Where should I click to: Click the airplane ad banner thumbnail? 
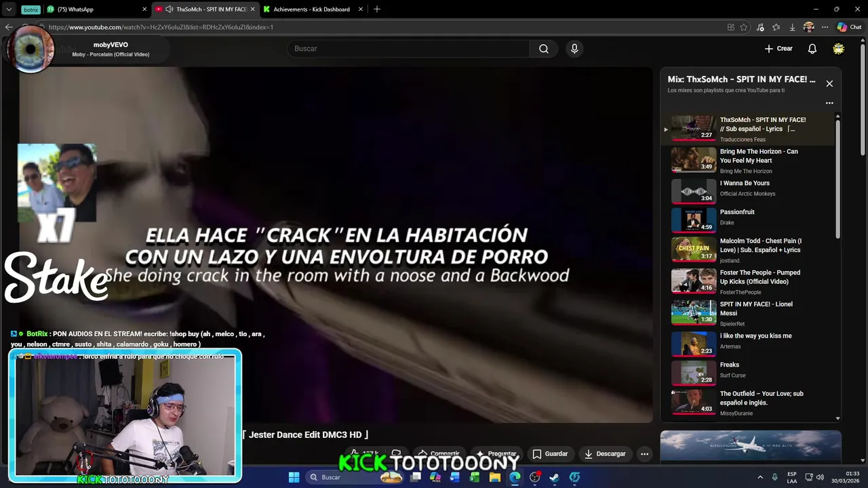(751, 446)
